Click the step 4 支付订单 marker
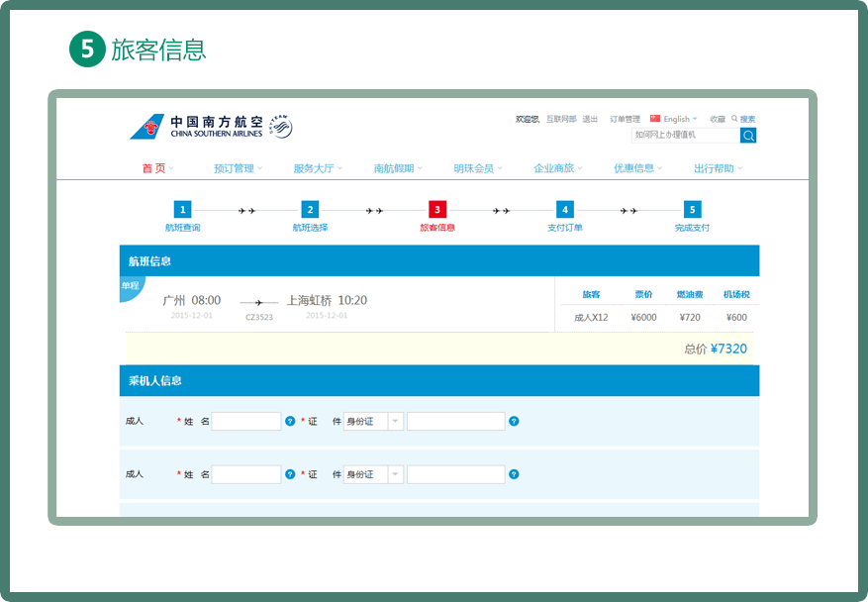Image resolution: width=868 pixels, height=602 pixels. [x=564, y=210]
